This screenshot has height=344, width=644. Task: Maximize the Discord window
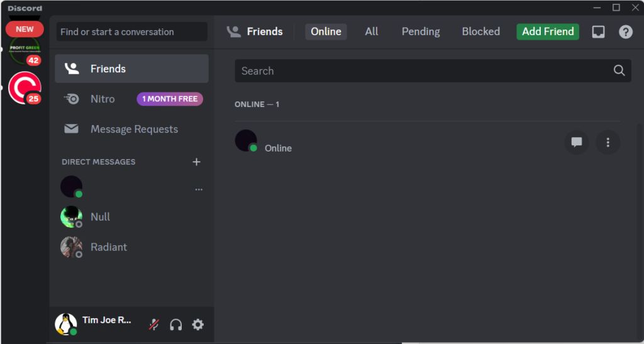(616, 8)
